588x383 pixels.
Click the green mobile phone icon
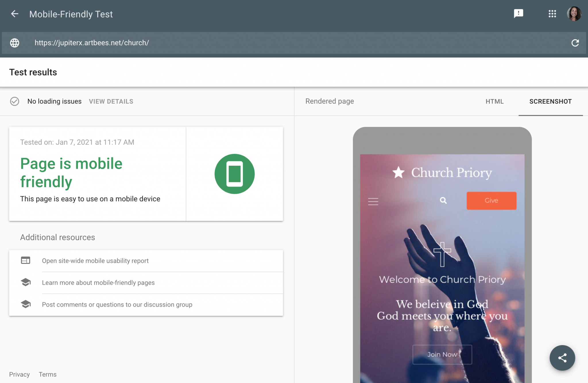[234, 174]
